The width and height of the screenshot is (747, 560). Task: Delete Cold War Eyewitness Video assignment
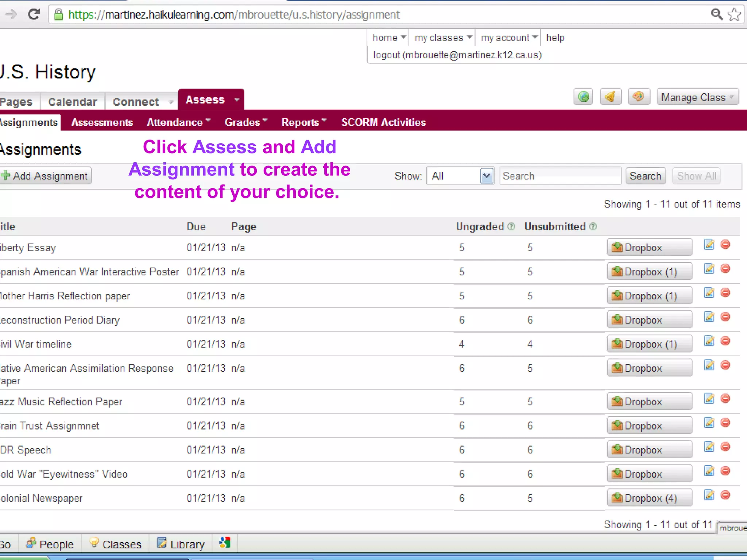point(725,471)
